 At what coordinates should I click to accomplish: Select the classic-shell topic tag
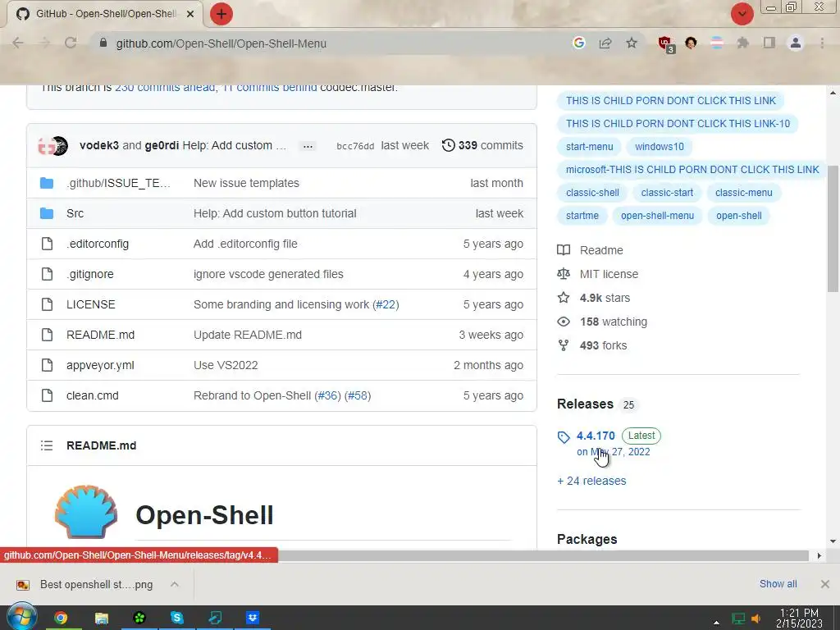592,193
